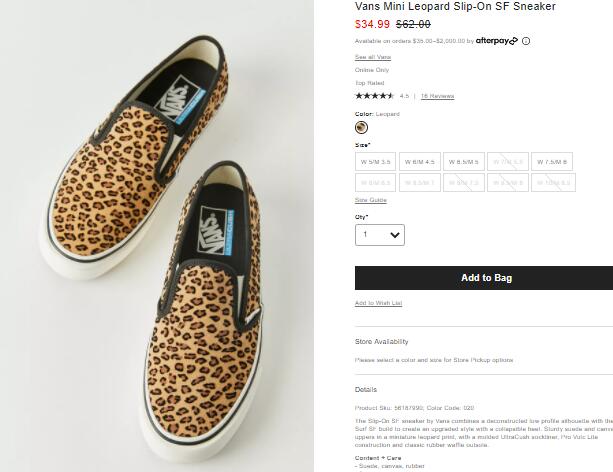The height and width of the screenshot is (472, 613).
Task: Select size W 5/M 3.5
Action: tap(376, 162)
